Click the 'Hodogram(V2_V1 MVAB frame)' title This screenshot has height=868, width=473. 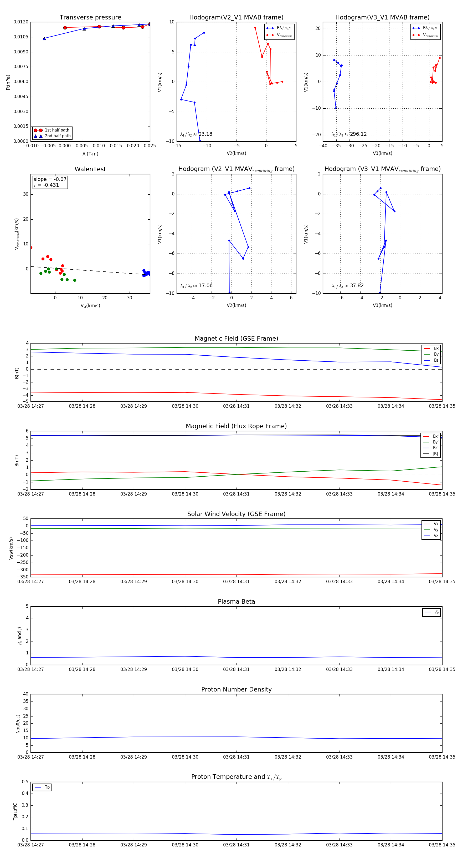236,18
